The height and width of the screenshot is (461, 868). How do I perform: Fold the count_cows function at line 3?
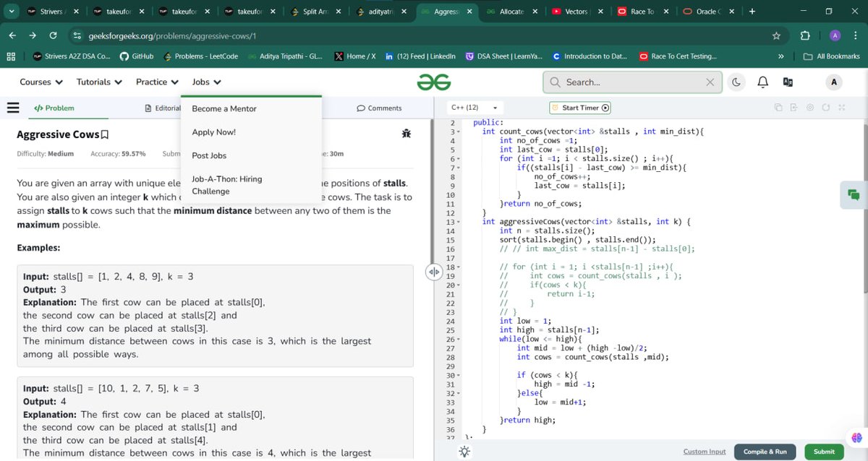(458, 132)
